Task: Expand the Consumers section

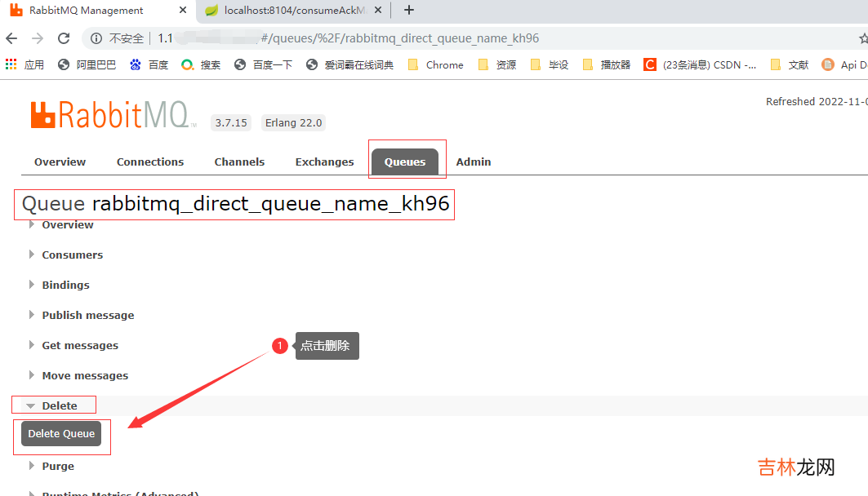Action: (72, 255)
